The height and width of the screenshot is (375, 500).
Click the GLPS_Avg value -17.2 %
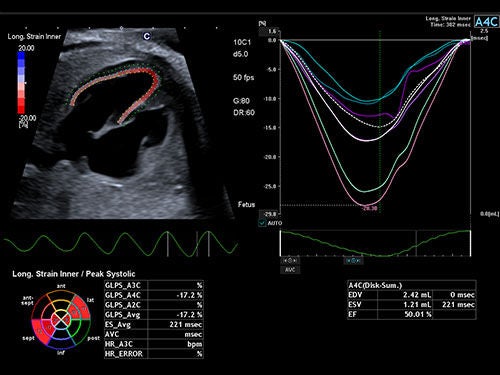189,315
